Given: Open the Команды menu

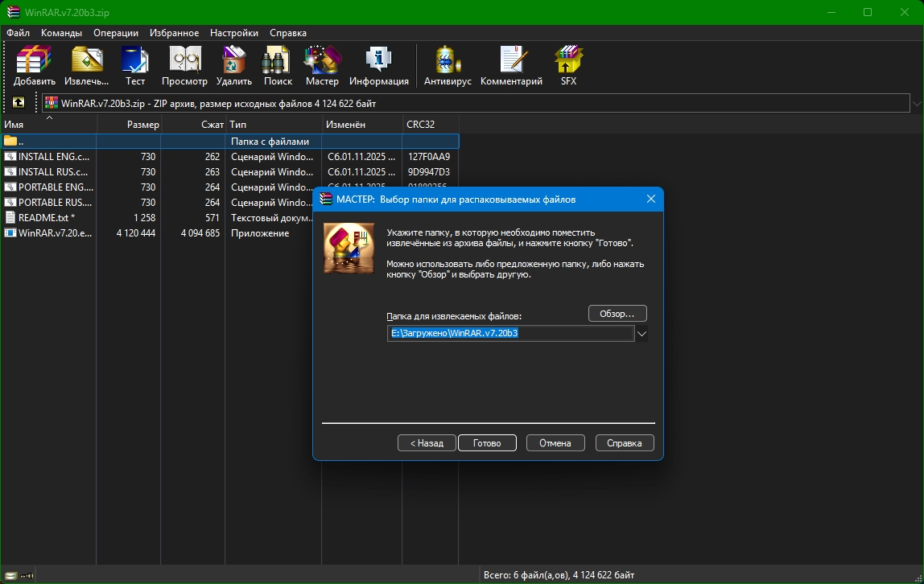Looking at the screenshot, I should 61,33.
